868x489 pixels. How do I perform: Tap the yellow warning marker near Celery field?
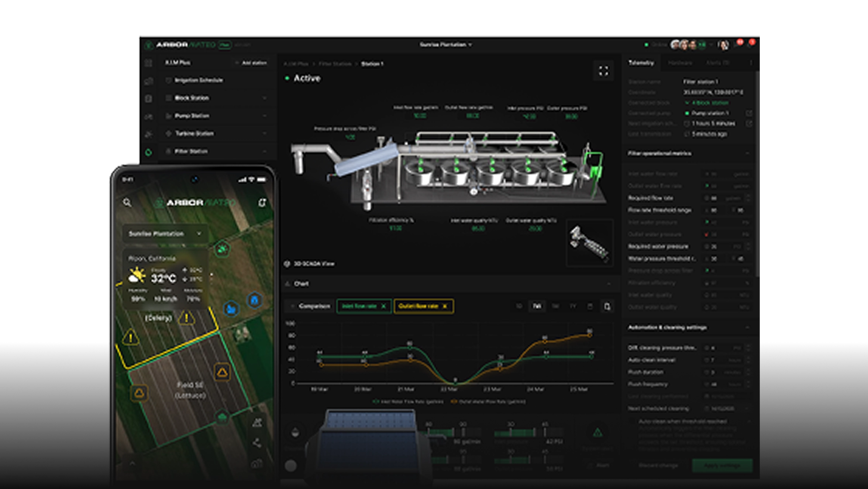tap(186, 318)
